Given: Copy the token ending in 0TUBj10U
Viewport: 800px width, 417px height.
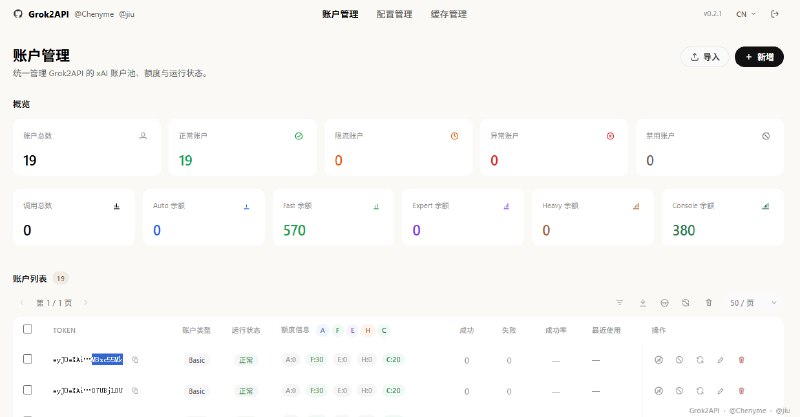Looking at the screenshot, I should [135, 391].
